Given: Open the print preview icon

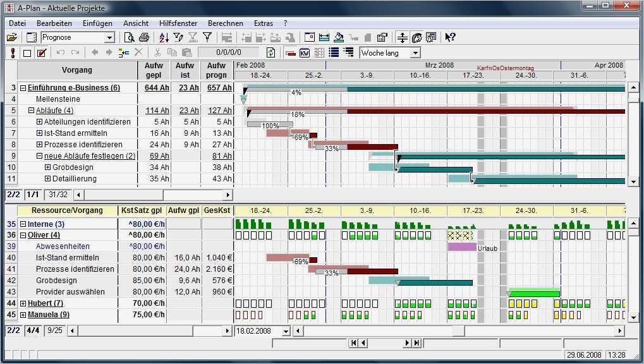Looking at the screenshot, I should click(x=129, y=37).
